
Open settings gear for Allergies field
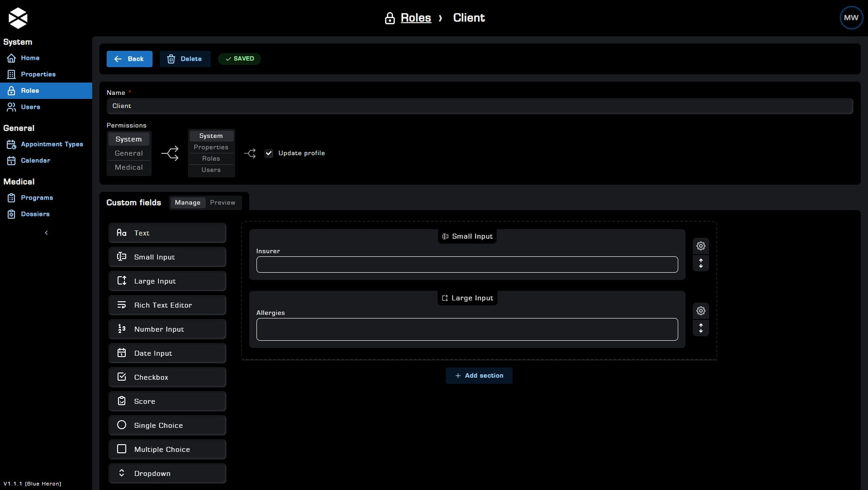(x=701, y=311)
